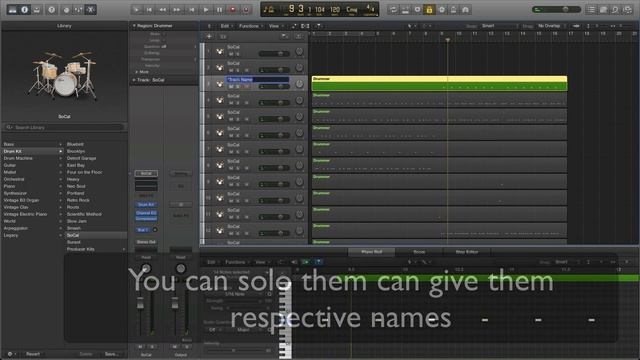This screenshot has width=640, height=360.
Task: Adjust the master volume slider in the control bar
Action: tap(556, 9)
